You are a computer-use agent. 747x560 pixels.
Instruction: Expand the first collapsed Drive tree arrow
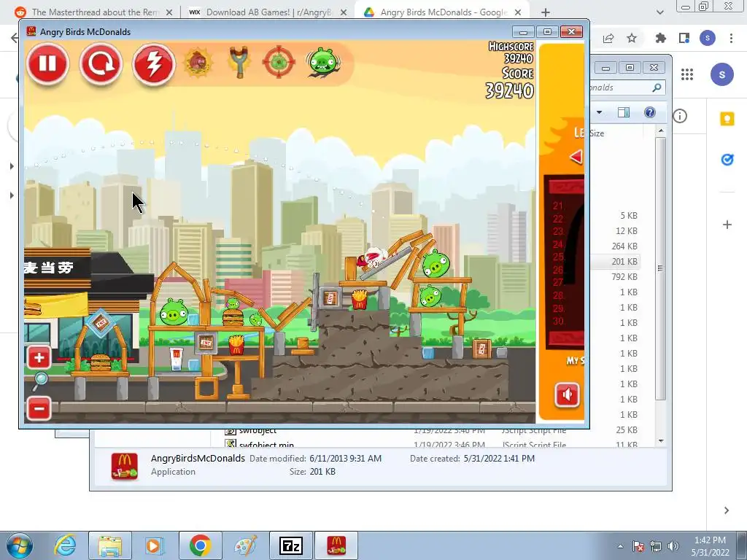tap(12, 166)
